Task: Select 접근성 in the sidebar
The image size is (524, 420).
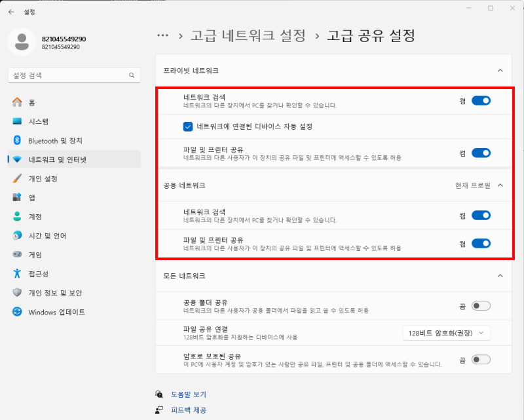Action: 74,273
